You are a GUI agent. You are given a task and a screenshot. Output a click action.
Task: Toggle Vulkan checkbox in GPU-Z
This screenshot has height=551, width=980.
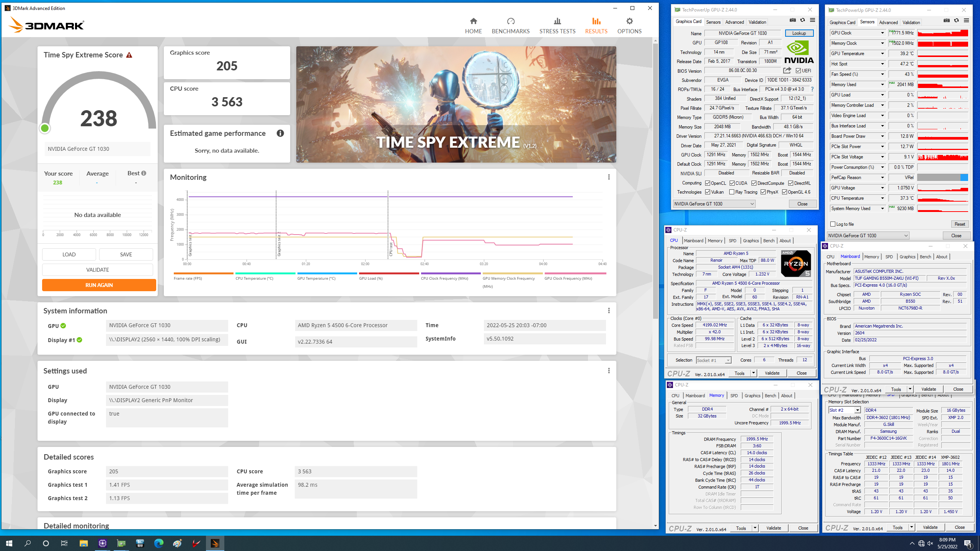click(x=708, y=192)
